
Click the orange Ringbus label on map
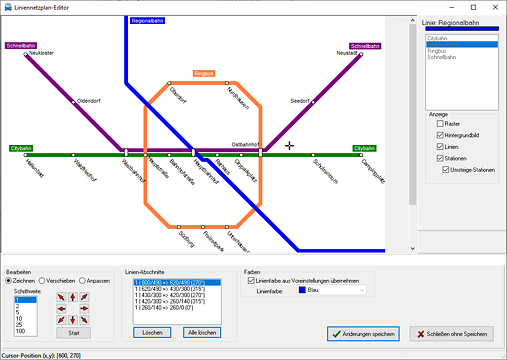204,73
